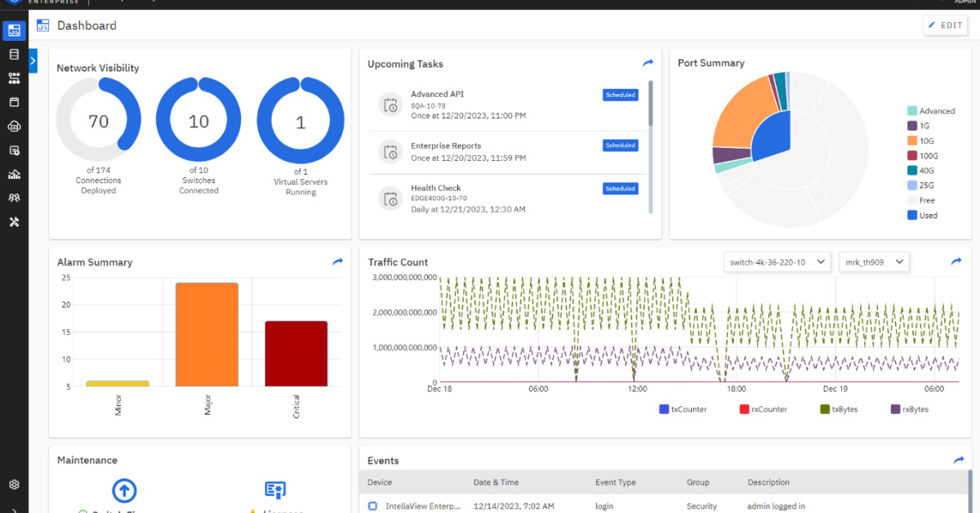The image size is (980, 513).
Task: Click the database/inventory icon in sidebar
Action: [14, 55]
